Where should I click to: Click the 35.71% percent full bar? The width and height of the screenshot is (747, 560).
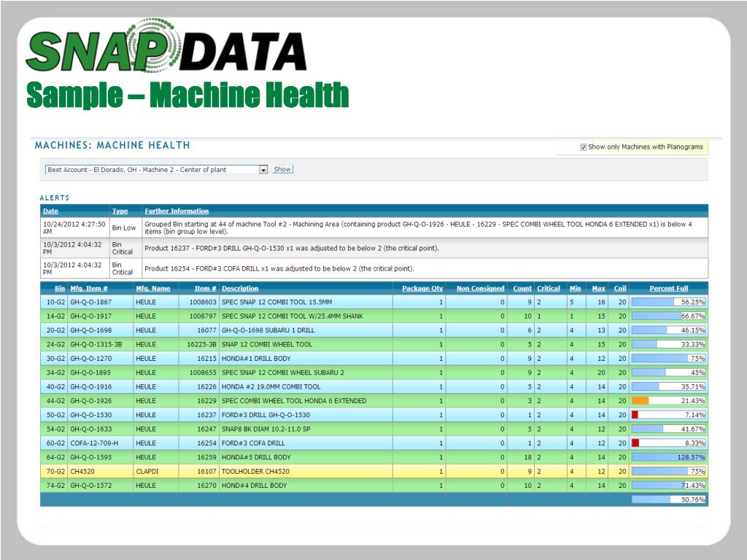click(x=668, y=386)
